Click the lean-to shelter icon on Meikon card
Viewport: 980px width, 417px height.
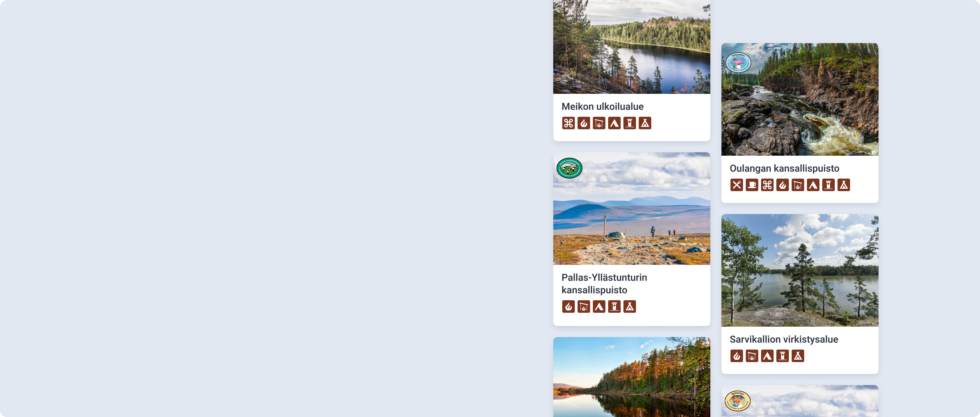[645, 123]
